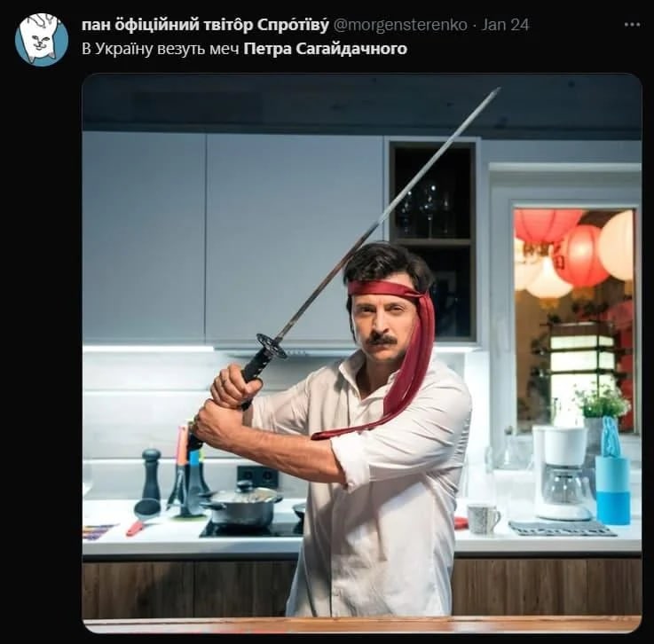The width and height of the screenshot is (654, 644).
Task: Open profile via display name 'пан офіційний твітор Спротіву'
Action: point(205,25)
